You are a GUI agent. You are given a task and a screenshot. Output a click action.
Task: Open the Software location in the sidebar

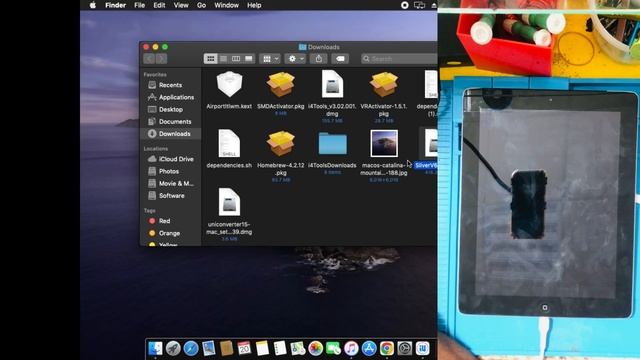tap(170, 196)
